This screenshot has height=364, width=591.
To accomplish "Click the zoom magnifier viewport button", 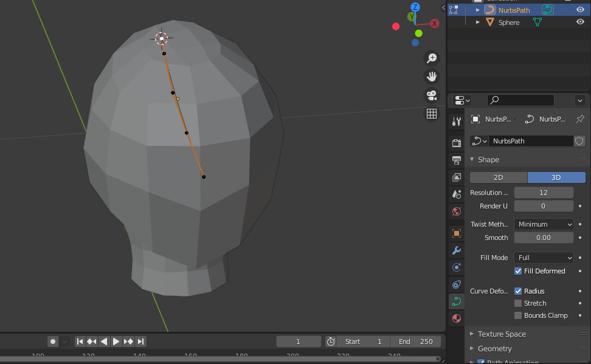I will pos(432,58).
